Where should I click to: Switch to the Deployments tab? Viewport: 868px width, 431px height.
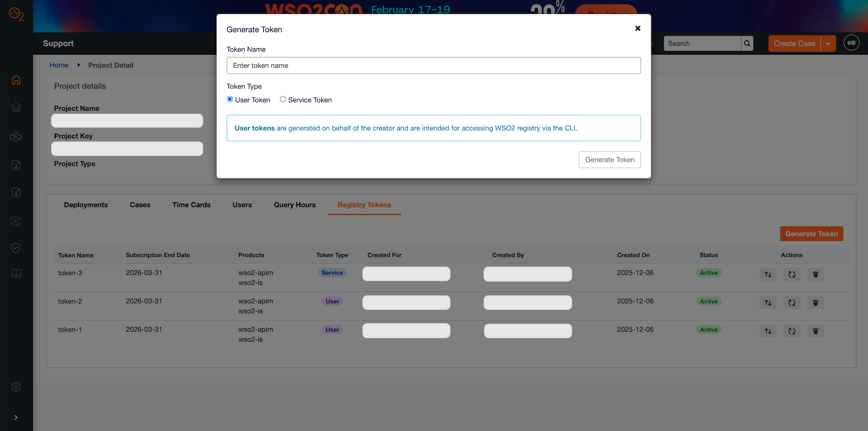click(86, 205)
